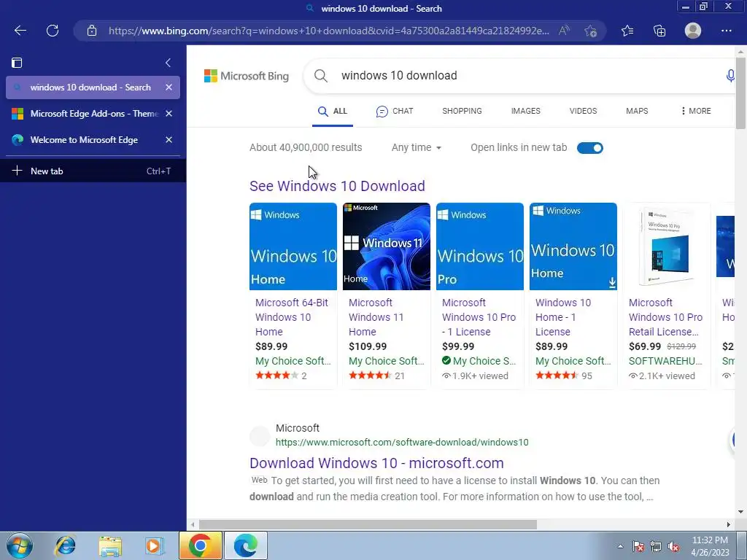Open the Collections icon
The width and height of the screenshot is (747, 560).
pyautogui.click(x=659, y=31)
